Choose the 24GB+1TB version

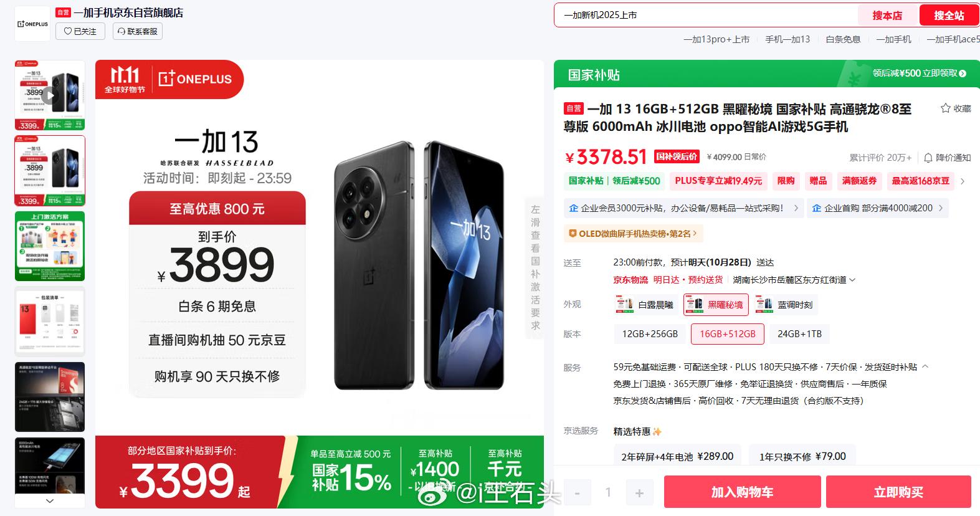pos(799,334)
